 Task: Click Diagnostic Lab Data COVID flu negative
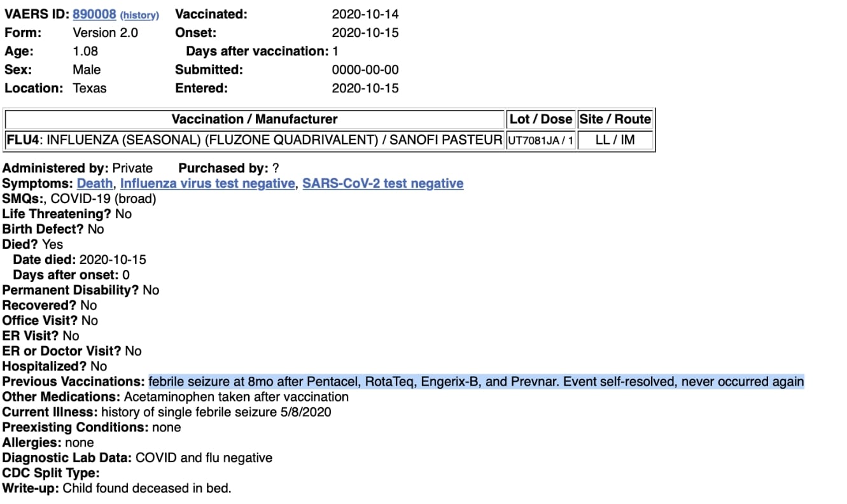pyautogui.click(x=137, y=458)
